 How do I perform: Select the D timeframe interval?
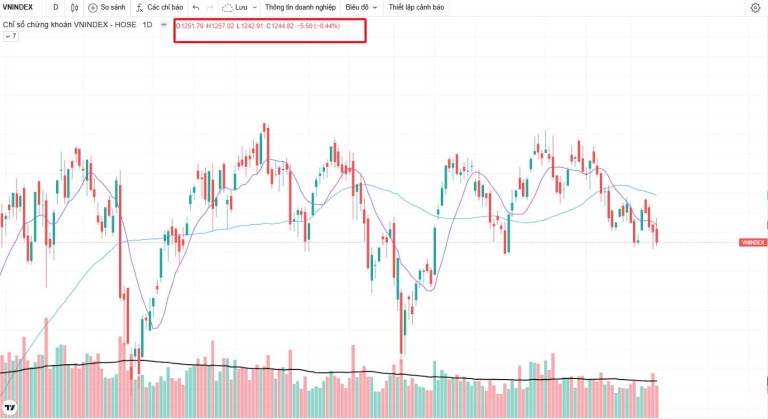pos(55,7)
